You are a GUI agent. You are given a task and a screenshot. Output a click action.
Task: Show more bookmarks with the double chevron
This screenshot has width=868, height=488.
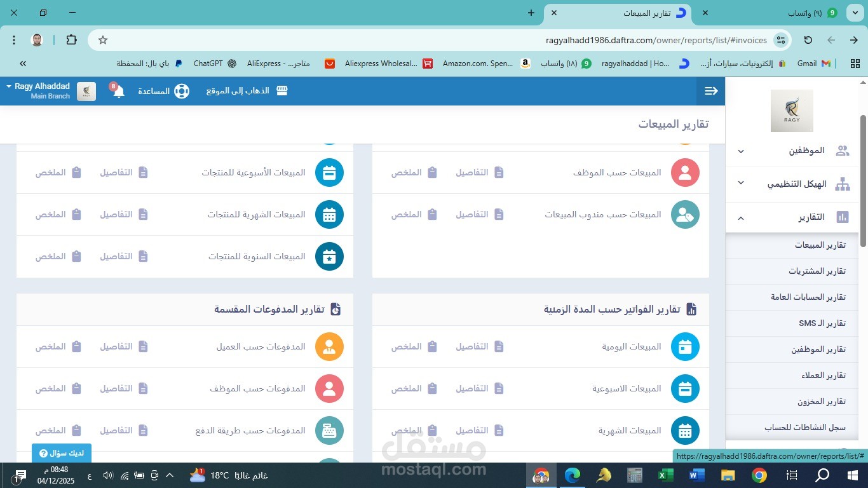coord(23,64)
